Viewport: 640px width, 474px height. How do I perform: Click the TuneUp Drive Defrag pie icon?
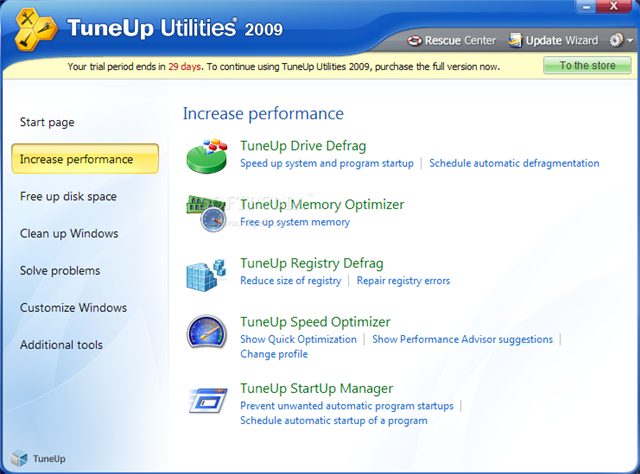point(207,156)
